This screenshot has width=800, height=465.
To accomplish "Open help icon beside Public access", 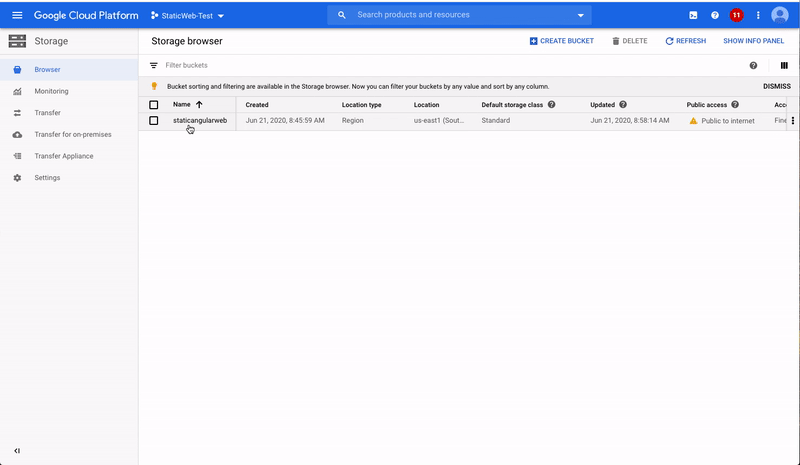I will coord(735,105).
